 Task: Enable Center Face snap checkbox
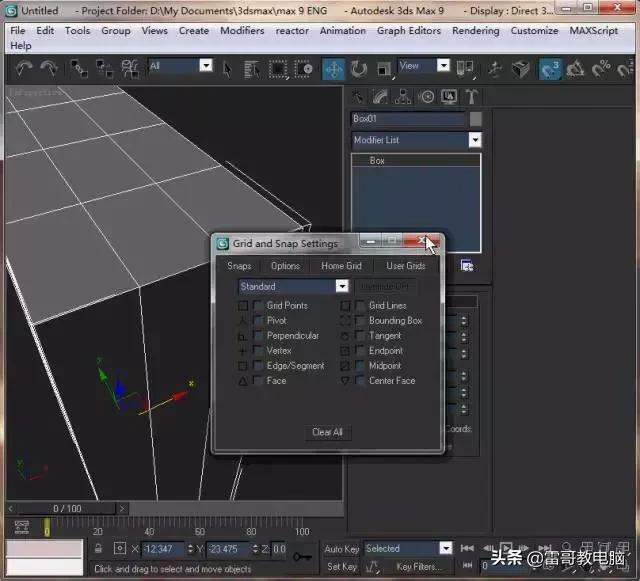point(360,381)
